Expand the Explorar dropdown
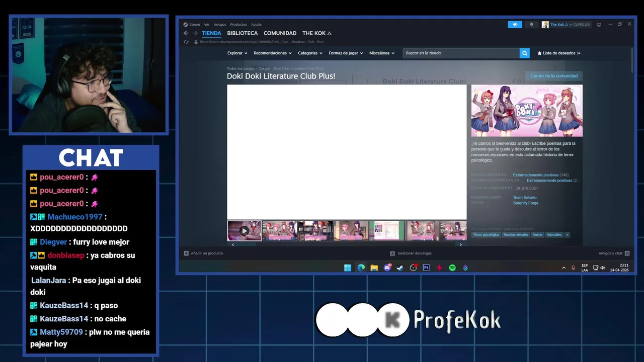This screenshot has width=644, height=362. click(237, 53)
